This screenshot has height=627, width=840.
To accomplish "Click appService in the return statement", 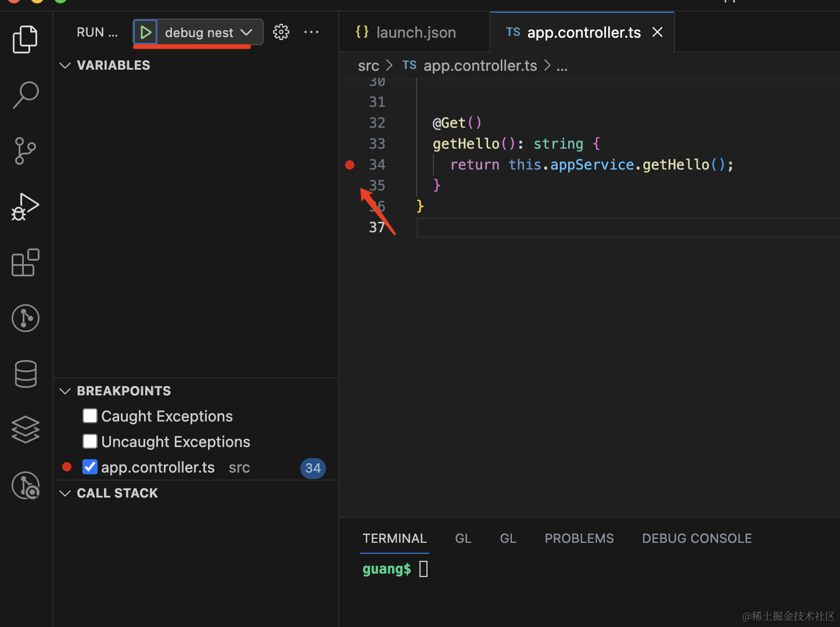I will pos(592,165).
